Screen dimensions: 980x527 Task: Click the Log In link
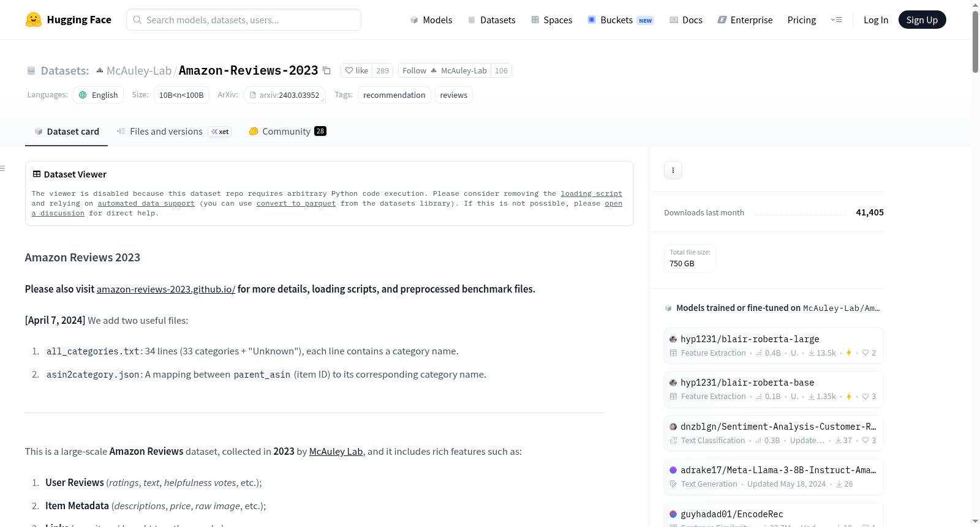click(876, 20)
